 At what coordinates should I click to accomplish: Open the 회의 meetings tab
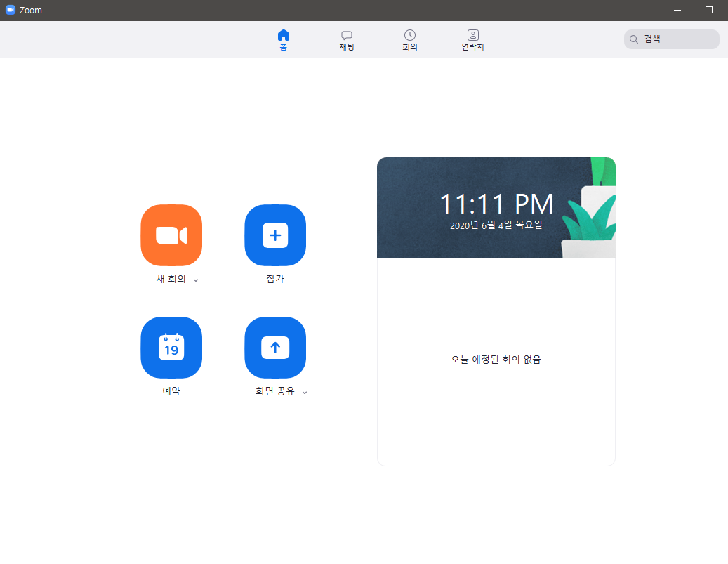pos(409,40)
